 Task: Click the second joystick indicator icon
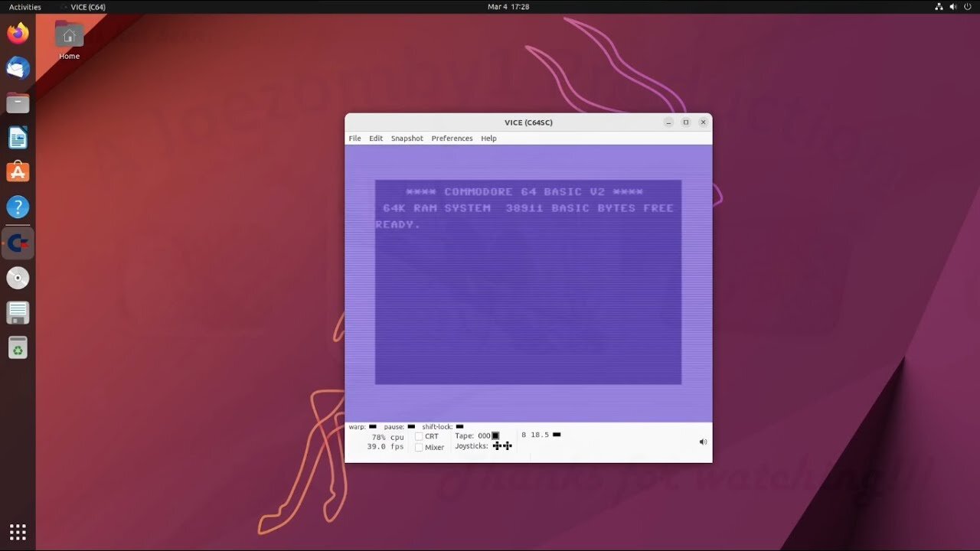(x=507, y=445)
